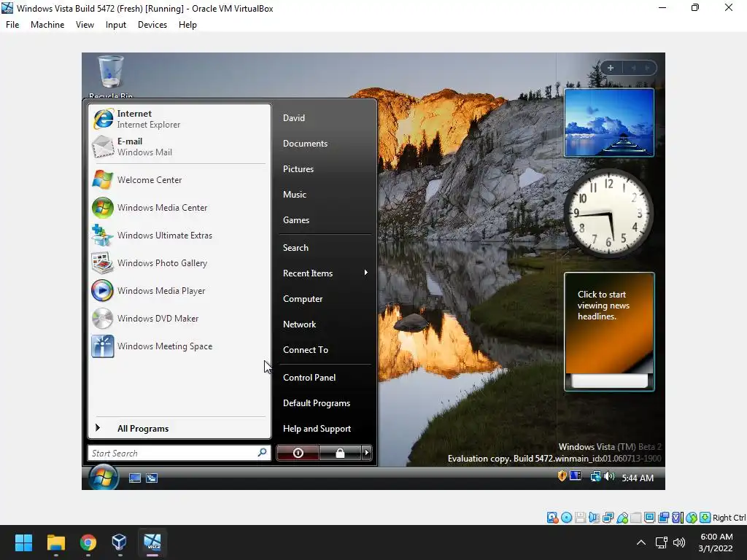
Task: Click Switch between windows quick launch icon
Action: (152, 478)
